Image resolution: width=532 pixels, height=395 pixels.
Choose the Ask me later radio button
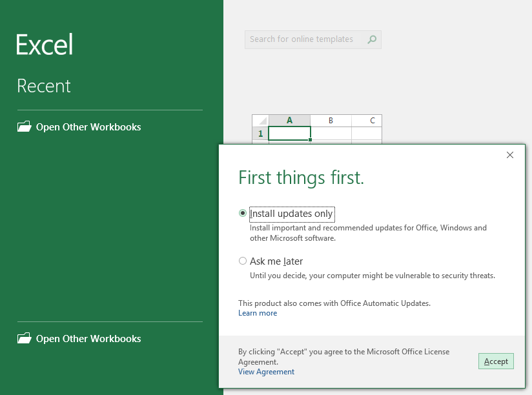(x=242, y=261)
